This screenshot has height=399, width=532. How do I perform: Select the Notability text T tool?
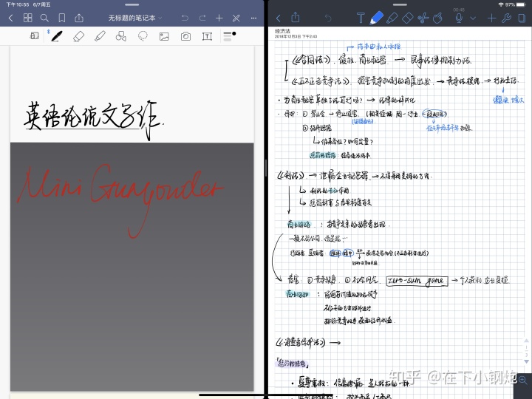coord(361,18)
